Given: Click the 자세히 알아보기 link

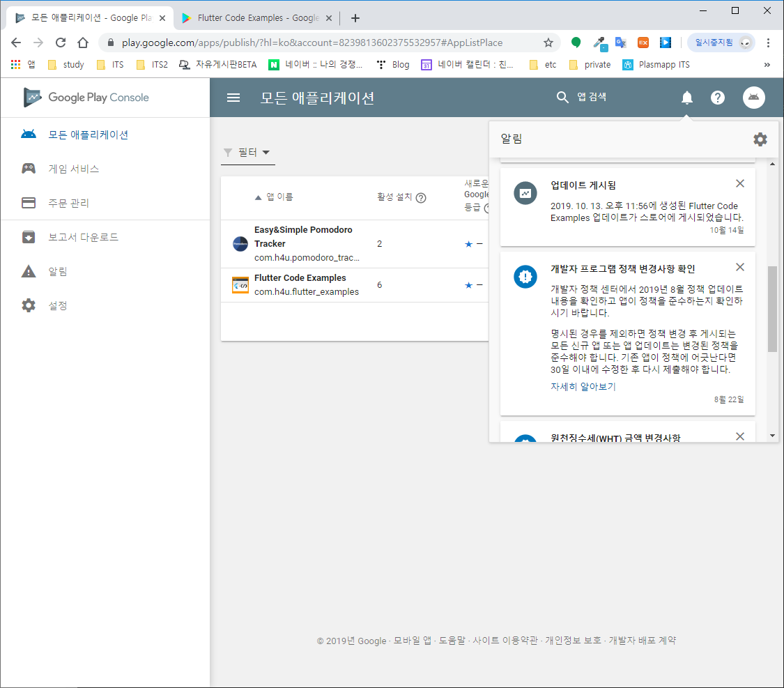Looking at the screenshot, I should 583,386.
